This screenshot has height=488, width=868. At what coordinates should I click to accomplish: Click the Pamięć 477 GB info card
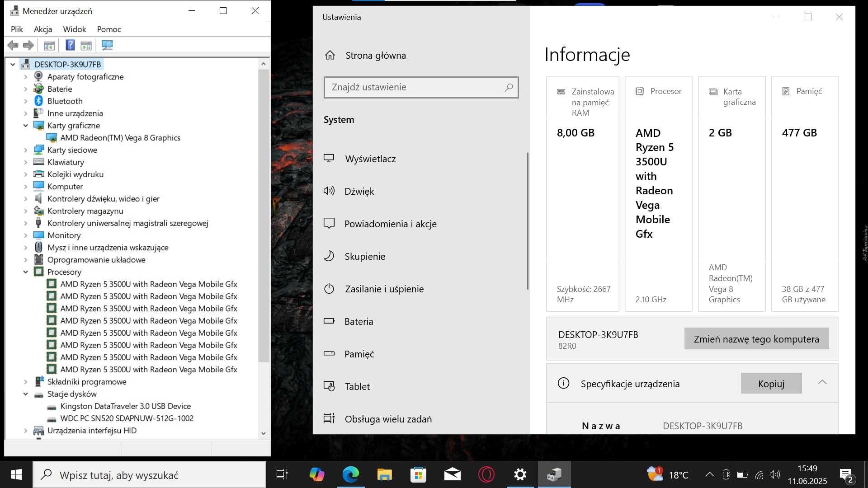pos(805,194)
